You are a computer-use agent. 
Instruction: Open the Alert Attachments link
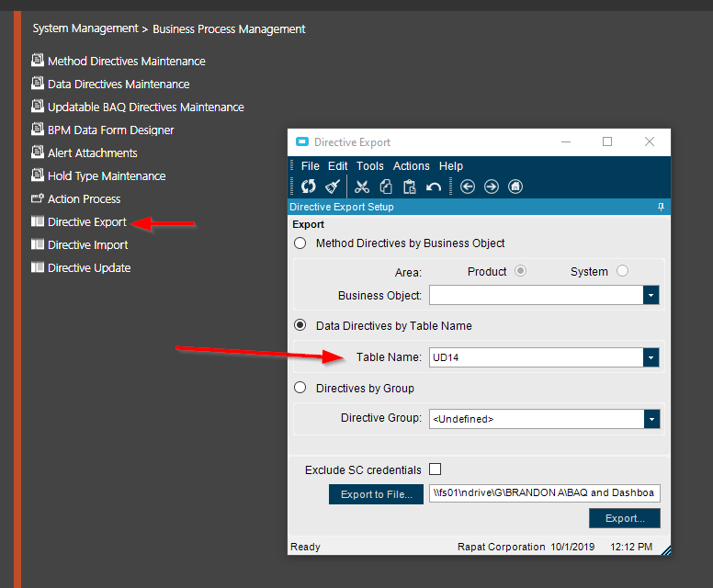[x=92, y=153]
